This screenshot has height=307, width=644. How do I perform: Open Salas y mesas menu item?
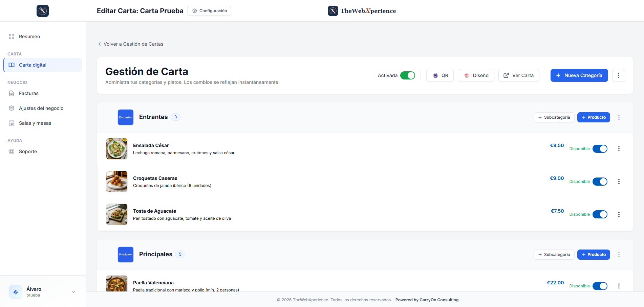point(43,123)
